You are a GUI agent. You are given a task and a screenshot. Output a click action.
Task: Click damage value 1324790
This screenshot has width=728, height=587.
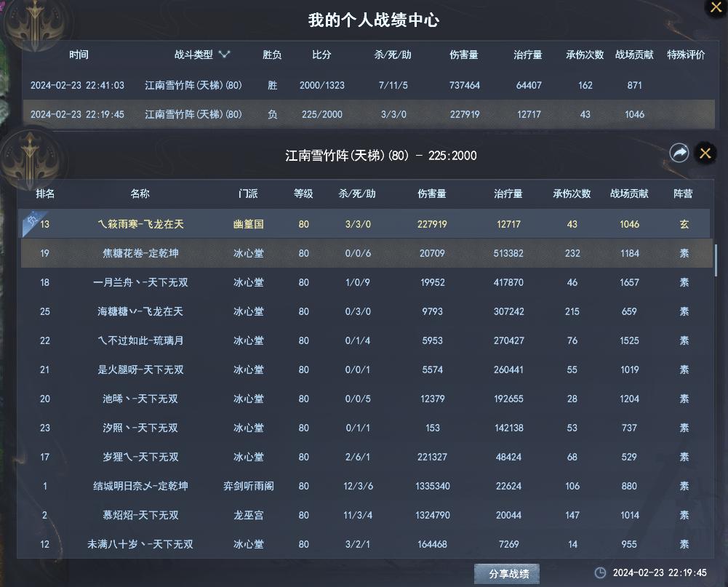point(432,515)
